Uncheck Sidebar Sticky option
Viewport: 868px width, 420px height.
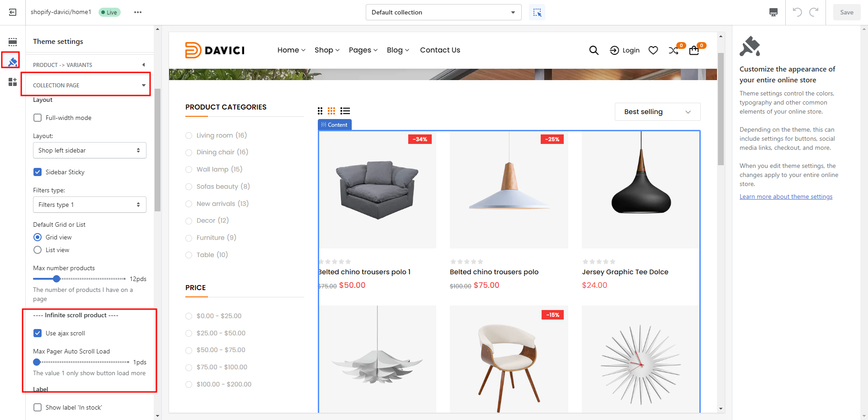(x=38, y=172)
